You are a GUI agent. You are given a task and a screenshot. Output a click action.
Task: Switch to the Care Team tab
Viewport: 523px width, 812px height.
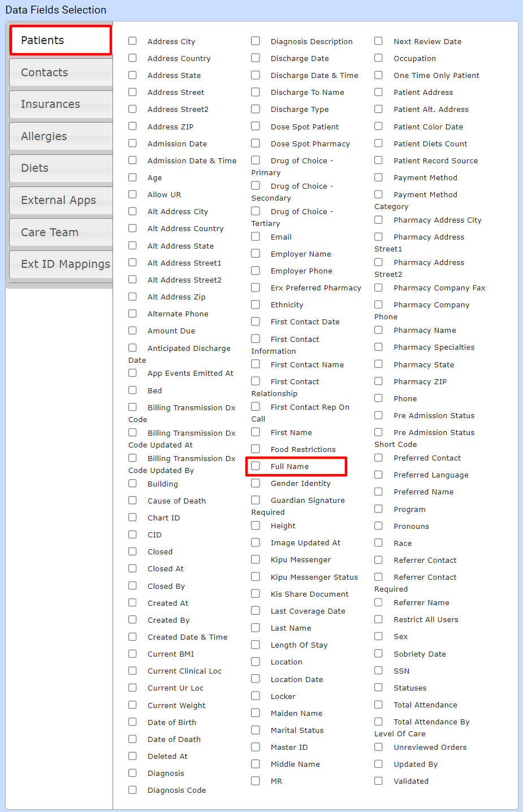[x=60, y=232]
